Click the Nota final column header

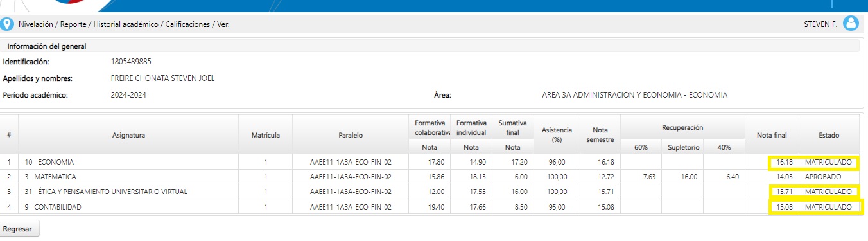[772, 135]
